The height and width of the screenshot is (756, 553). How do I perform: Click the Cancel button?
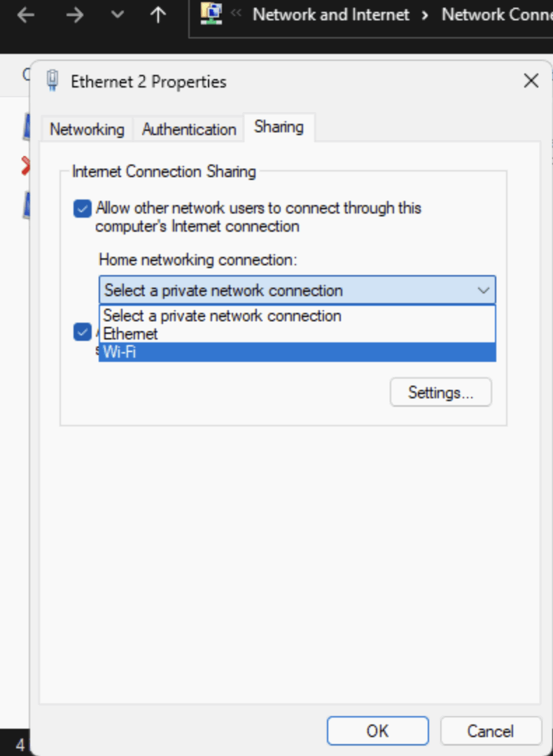[490, 731]
